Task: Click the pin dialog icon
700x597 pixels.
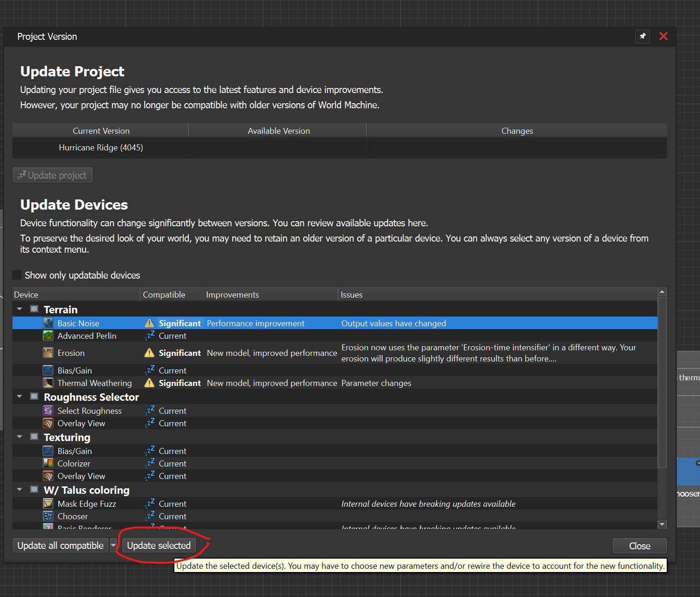Action: (x=643, y=37)
